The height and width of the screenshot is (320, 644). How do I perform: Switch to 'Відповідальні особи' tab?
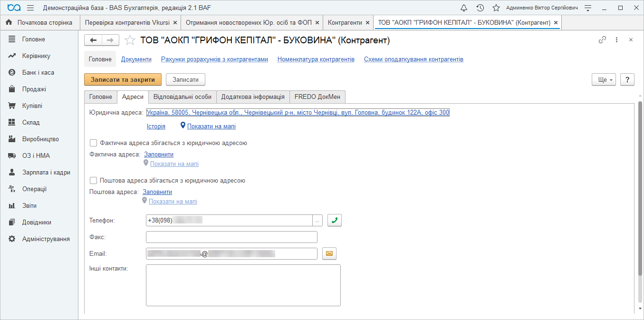pyautogui.click(x=183, y=97)
